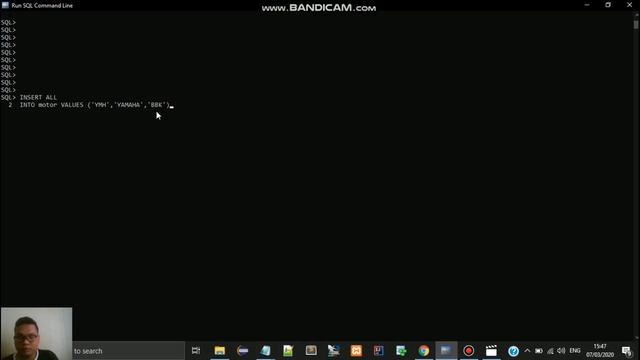Click the taskbar search box
The image size is (640, 360).
tap(128, 351)
